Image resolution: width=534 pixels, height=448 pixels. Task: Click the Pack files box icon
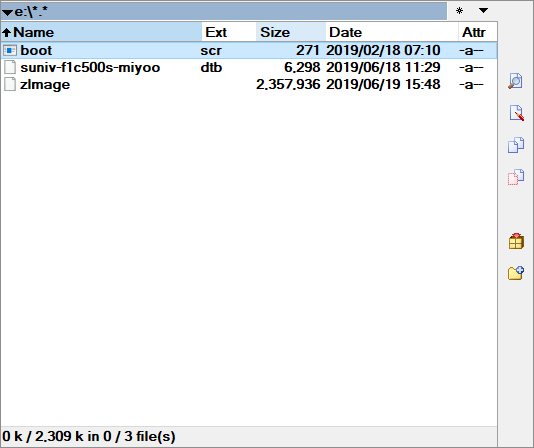[x=516, y=241]
